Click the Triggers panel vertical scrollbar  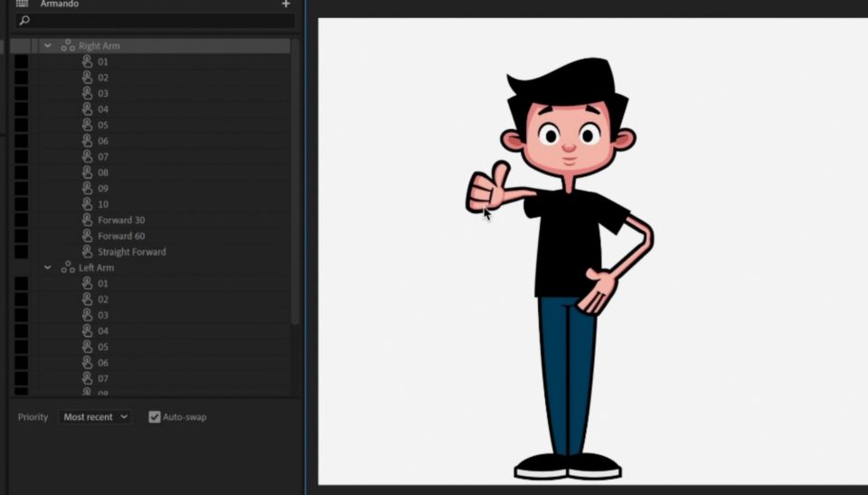point(295,182)
